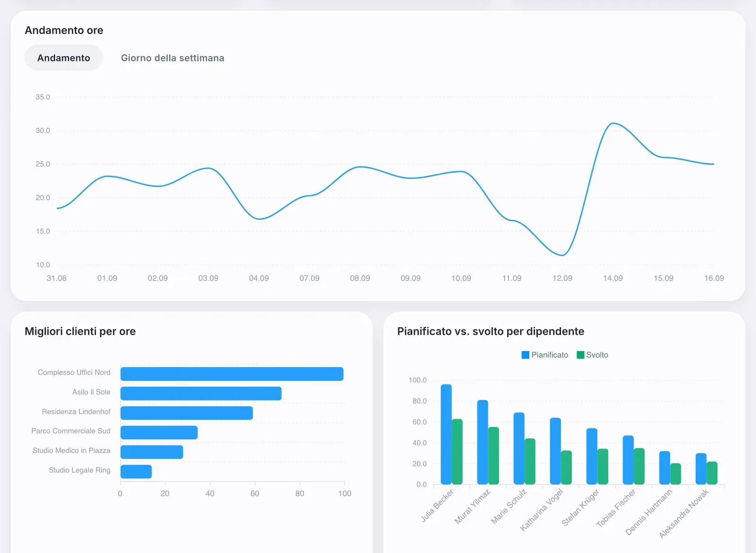Click the Complesso Uffici Nord bar

point(232,374)
